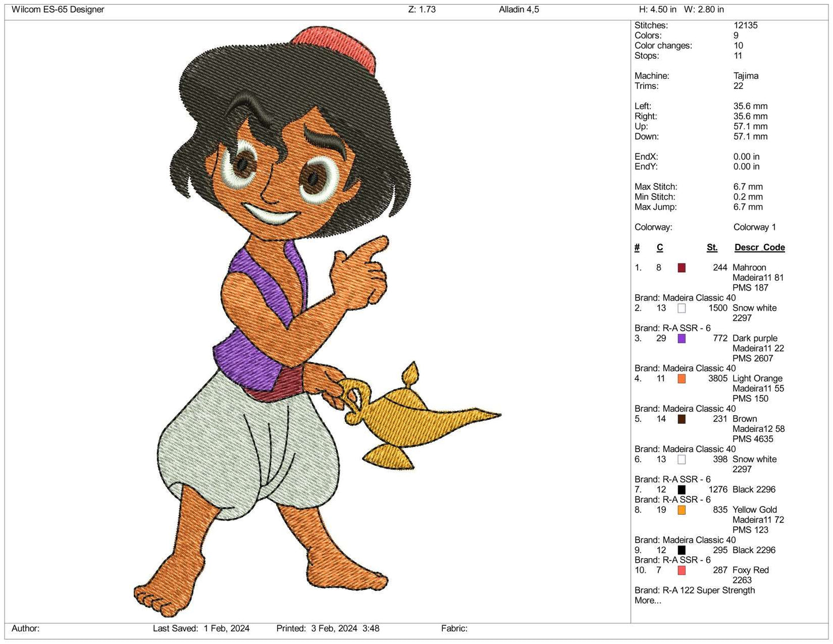This screenshot has height=644, width=833.
Task: Select the design name Alladin 4,5
Action: 519,9
